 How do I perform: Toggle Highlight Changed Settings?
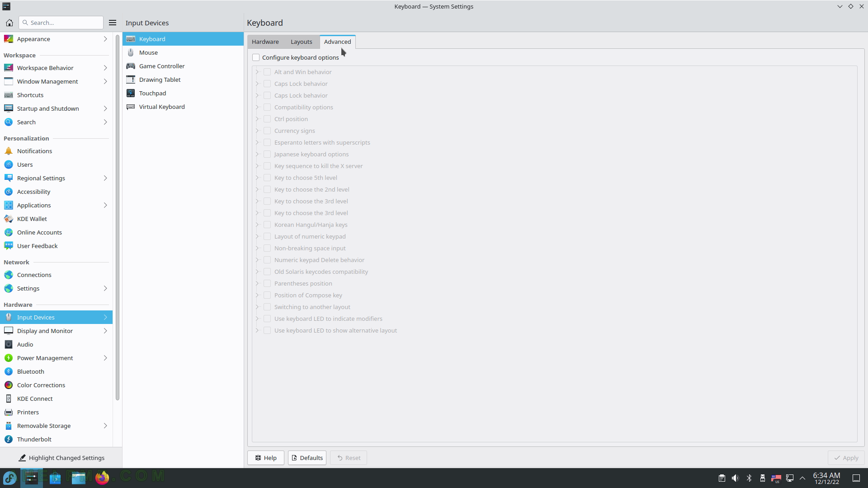[61, 458]
